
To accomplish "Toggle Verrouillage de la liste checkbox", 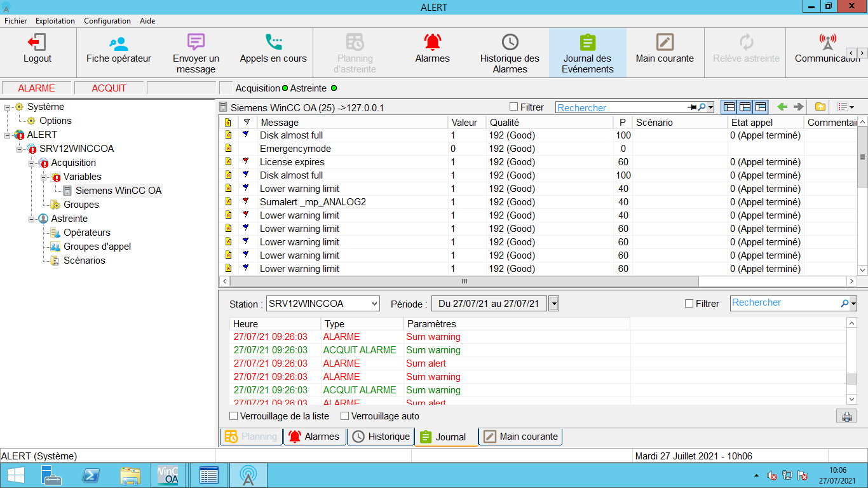I will pos(234,416).
